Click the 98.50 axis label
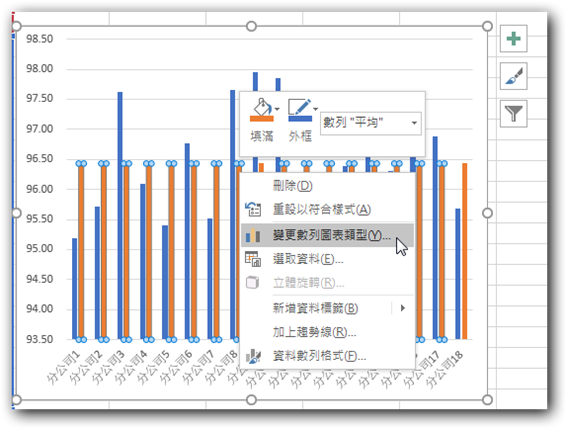This screenshot has height=429, width=567. click(x=40, y=39)
